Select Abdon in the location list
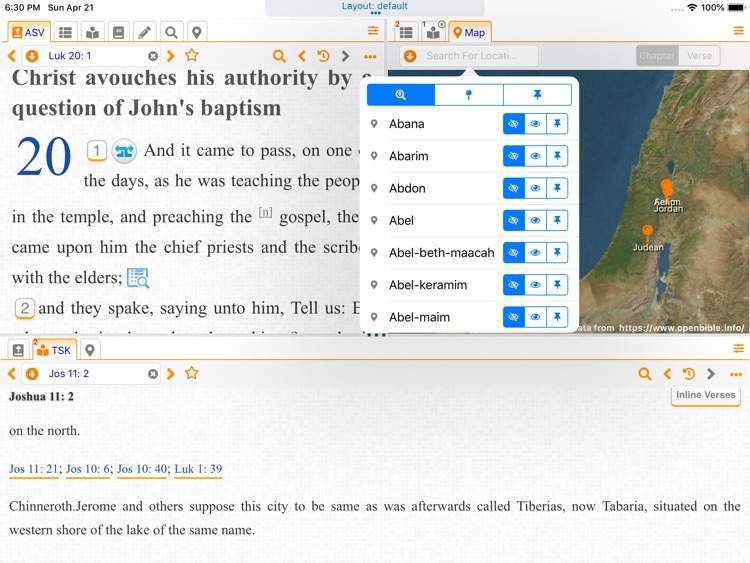 (x=407, y=188)
